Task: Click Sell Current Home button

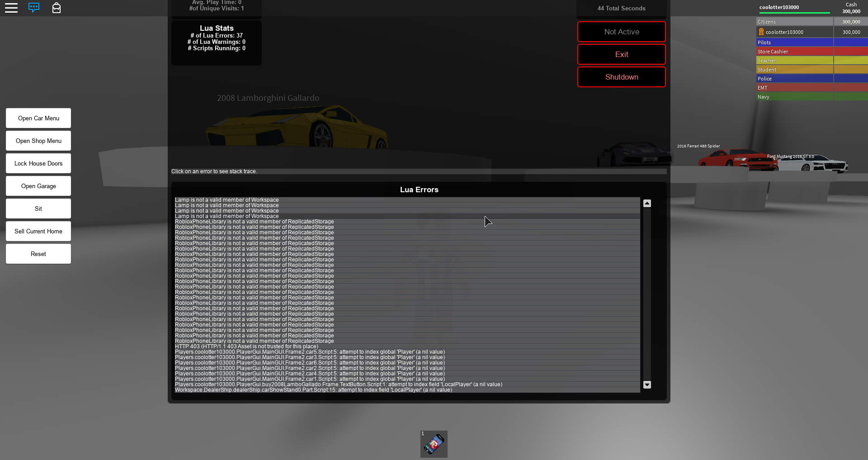Action: pyautogui.click(x=38, y=231)
